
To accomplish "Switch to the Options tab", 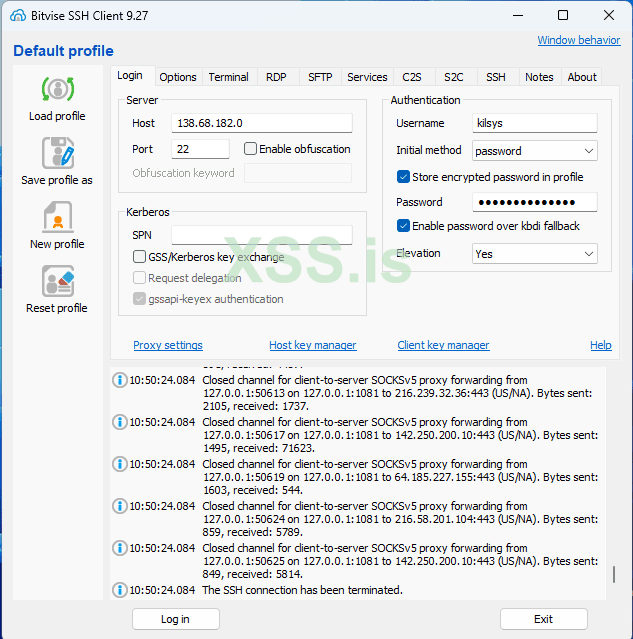I will pyautogui.click(x=178, y=77).
